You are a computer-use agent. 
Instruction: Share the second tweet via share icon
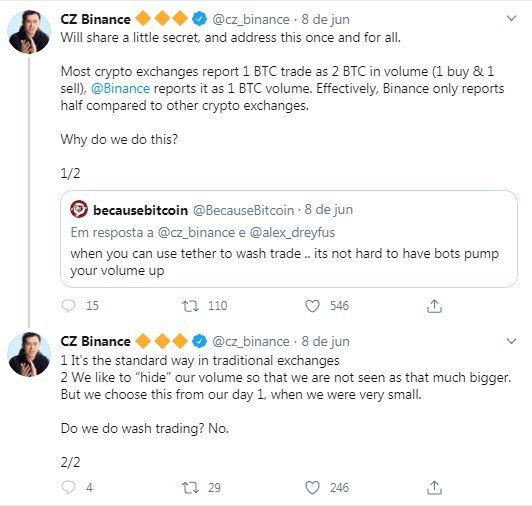tap(434, 488)
